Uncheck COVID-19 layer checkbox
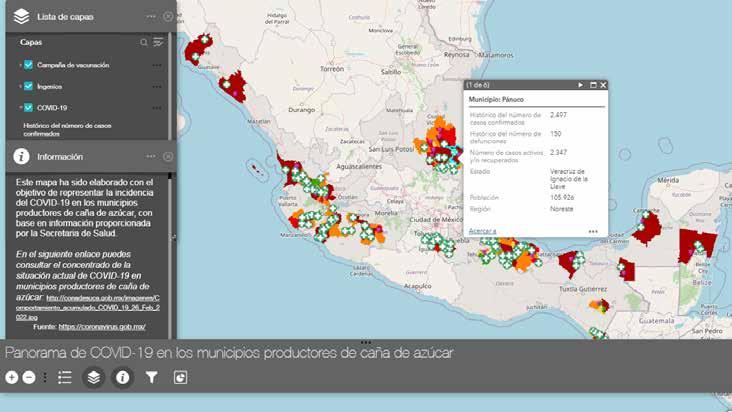This screenshot has width=732, height=412. pyautogui.click(x=28, y=108)
